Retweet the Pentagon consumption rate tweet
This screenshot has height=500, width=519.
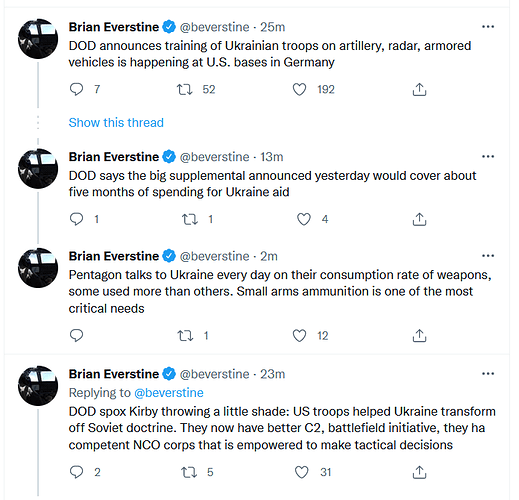click(x=185, y=335)
